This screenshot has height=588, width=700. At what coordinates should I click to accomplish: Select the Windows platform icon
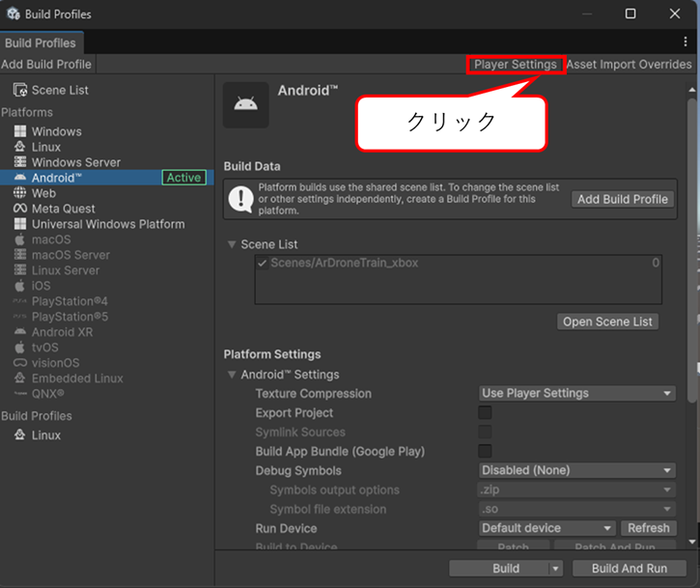tap(20, 131)
